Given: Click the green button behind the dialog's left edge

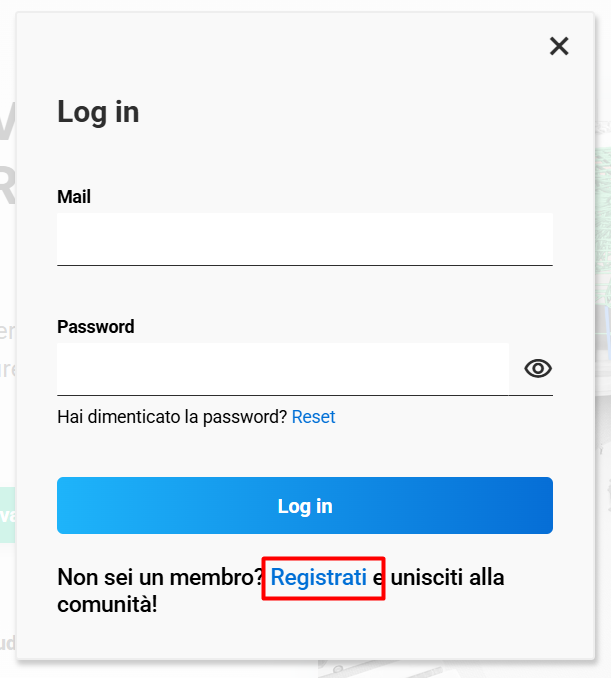Looking at the screenshot, I should pyautogui.click(x=8, y=515).
